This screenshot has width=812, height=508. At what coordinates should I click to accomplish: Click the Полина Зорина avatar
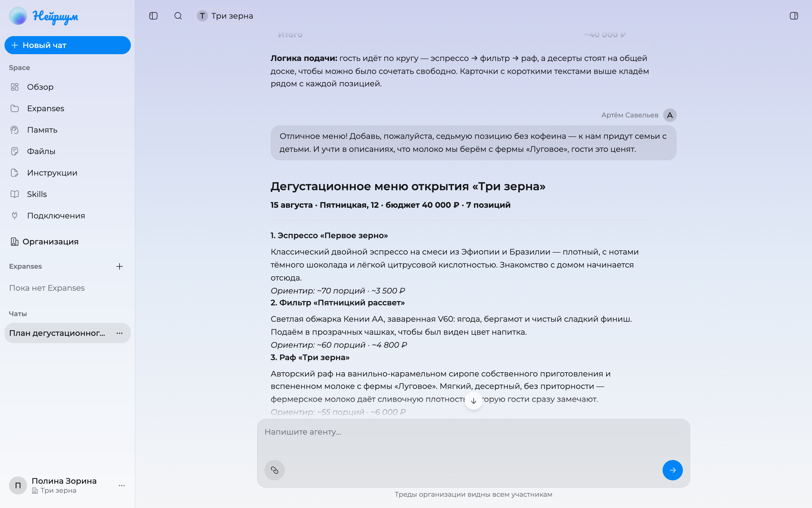tap(18, 485)
